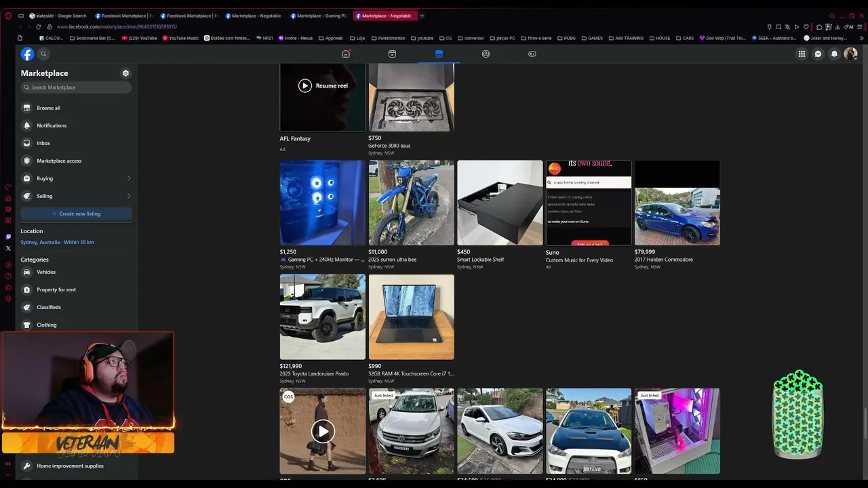Image resolution: width=868 pixels, height=488 pixels.
Task: Open the $990 touchscreen laptop listing photo
Action: [411, 317]
